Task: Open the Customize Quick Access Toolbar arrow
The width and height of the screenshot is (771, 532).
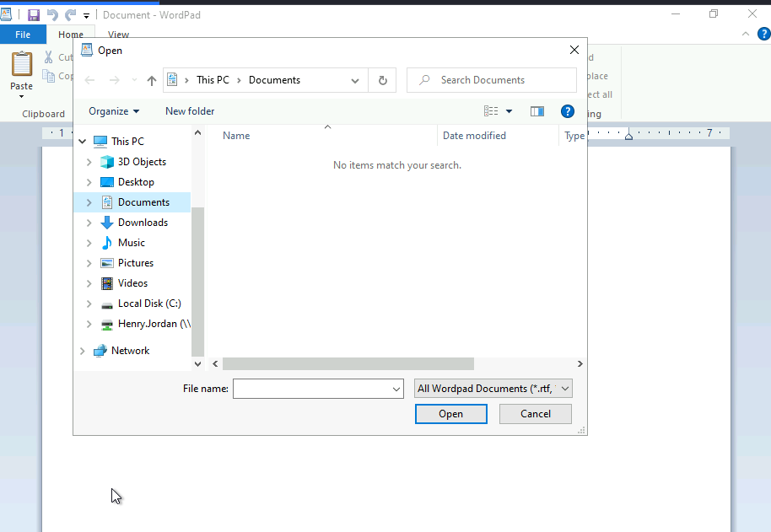Action: click(x=86, y=16)
